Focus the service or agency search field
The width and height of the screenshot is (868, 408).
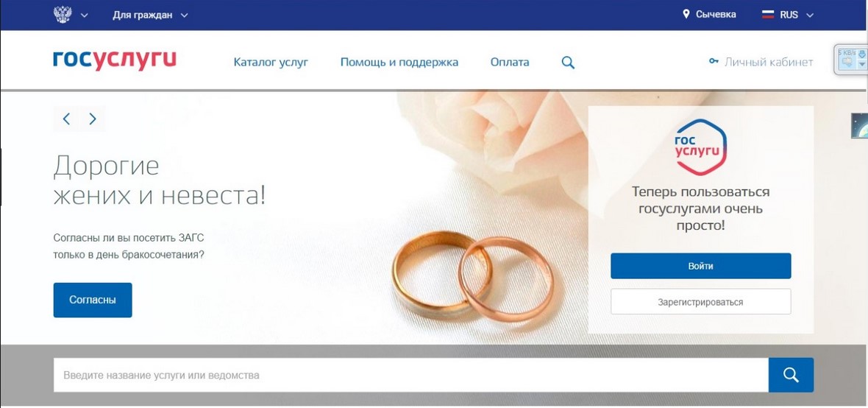click(x=410, y=376)
